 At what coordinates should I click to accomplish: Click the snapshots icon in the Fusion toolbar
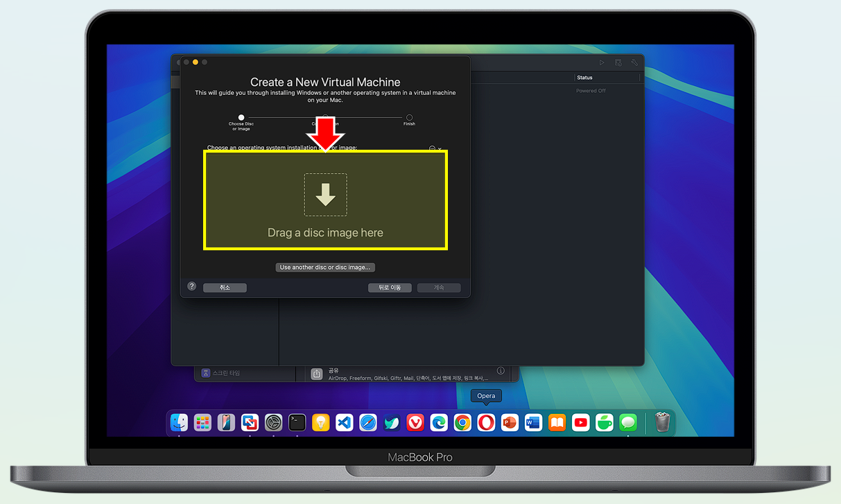(618, 62)
